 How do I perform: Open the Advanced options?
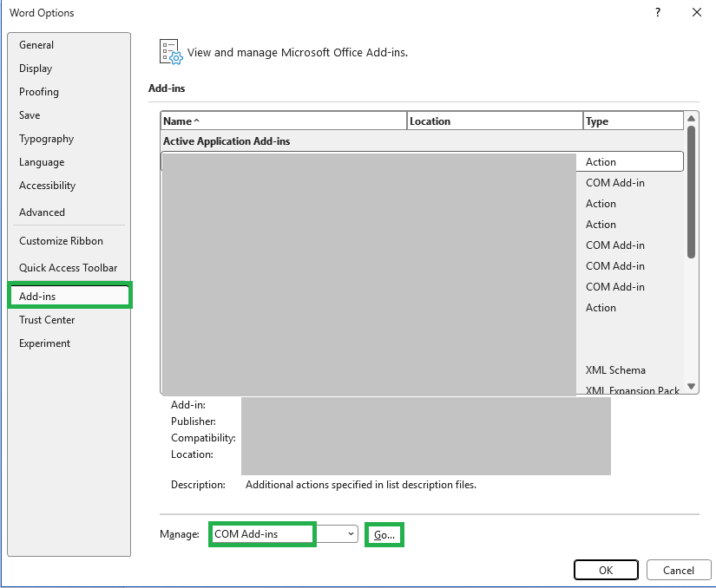69,212
